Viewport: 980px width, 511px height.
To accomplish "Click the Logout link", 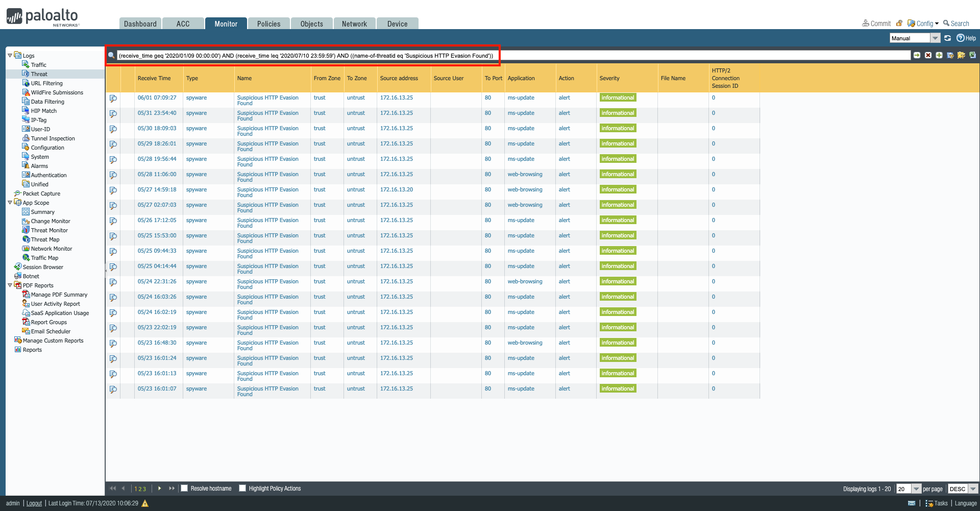I will click(33, 503).
